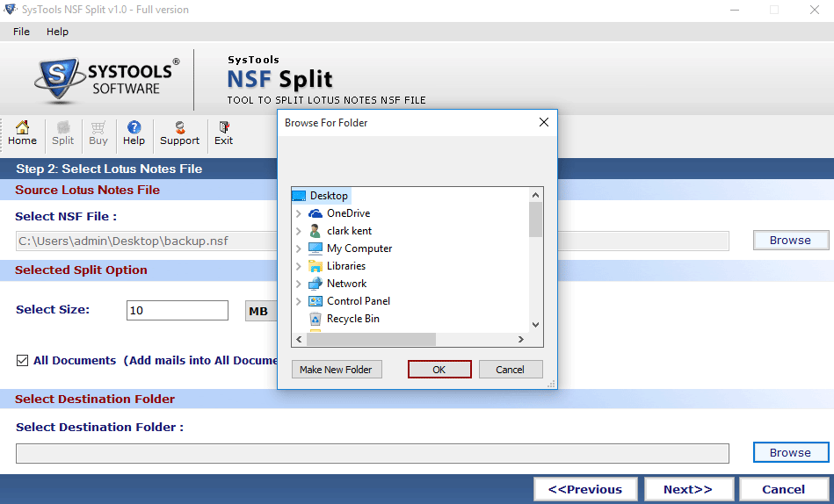Click the Recycle Bin icon
The height and width of the screenshot is (504, 834).
[x=315, y=319]
